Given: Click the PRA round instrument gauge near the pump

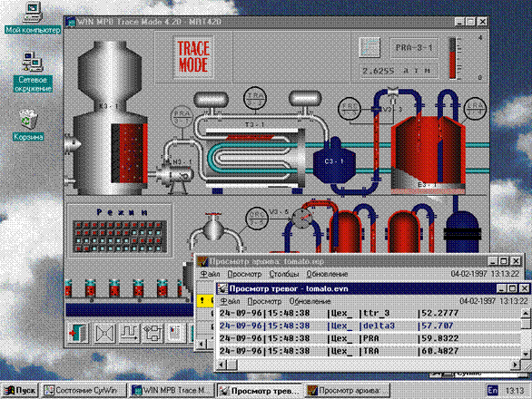Looking at the screenshot, I should 182,117.
